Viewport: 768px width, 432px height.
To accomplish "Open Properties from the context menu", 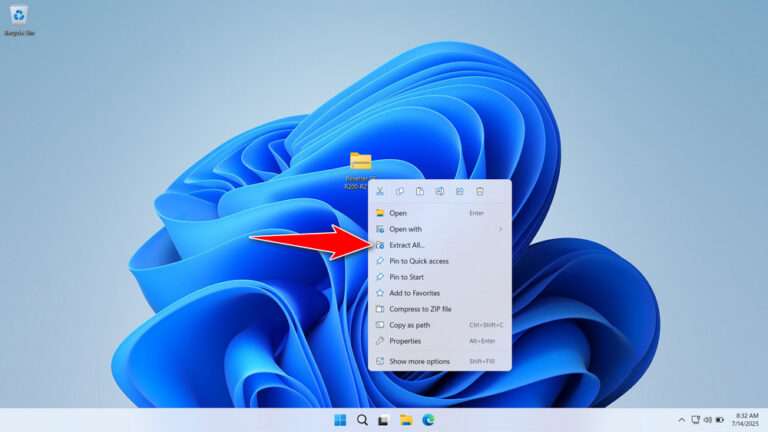I will click(405, 341).
